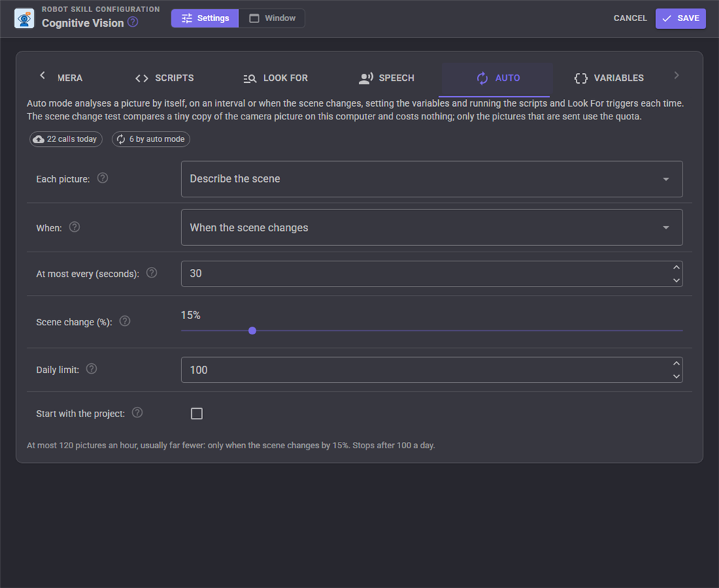
Task: Increase the Daily limit value
Action: point(676,363)
